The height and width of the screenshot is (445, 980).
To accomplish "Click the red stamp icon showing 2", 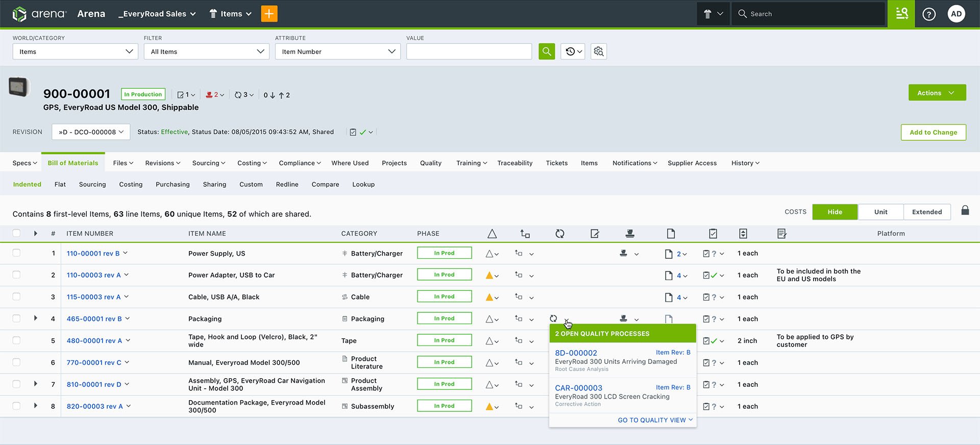I will [x=215, y=95].
